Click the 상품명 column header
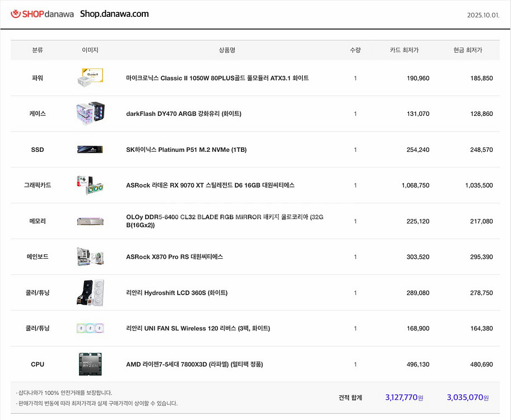The width and height of the screenshot is (511, 420). pos(227,50)
